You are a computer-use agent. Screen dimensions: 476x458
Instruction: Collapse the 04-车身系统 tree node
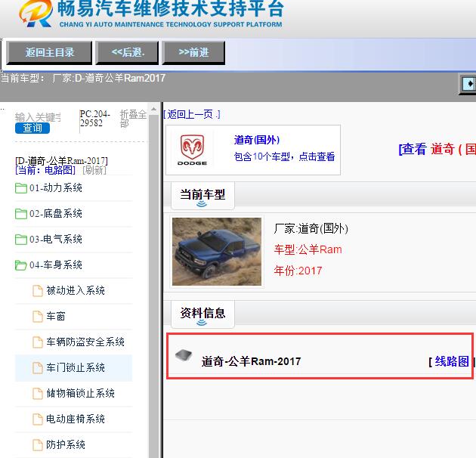click(56, 265)
